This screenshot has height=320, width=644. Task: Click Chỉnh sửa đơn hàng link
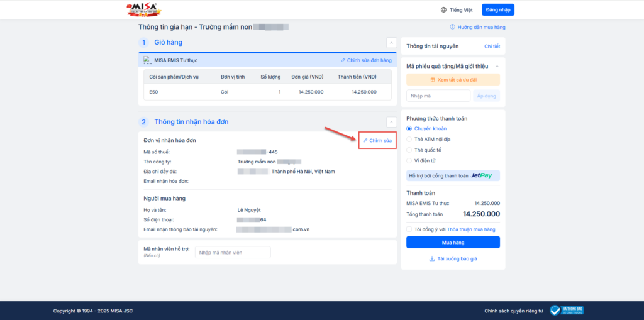tap(369, 60)
